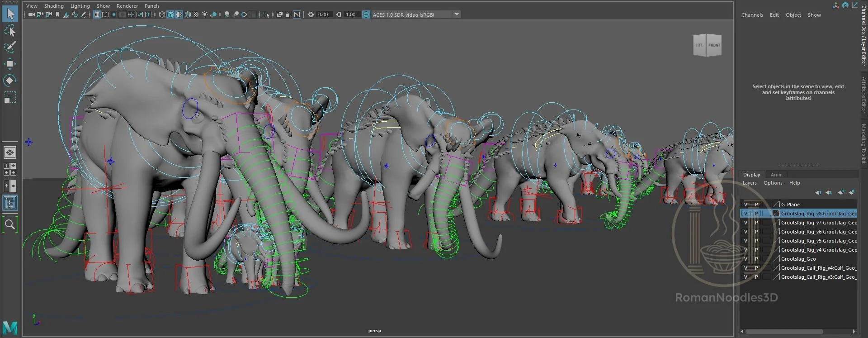Activate the Move tool
868x338 pixels.
9,63
